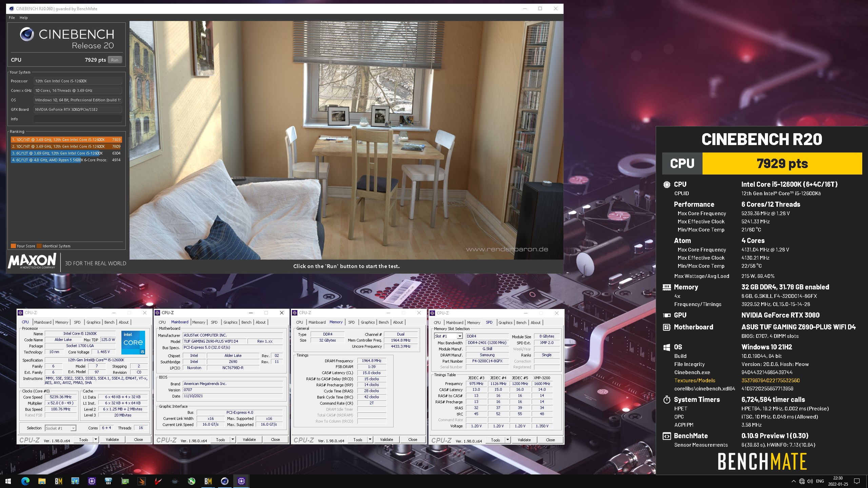The width and height of the screenshot is (868, 488).
Task: Open the Windows Start menu
Action: 8,481
